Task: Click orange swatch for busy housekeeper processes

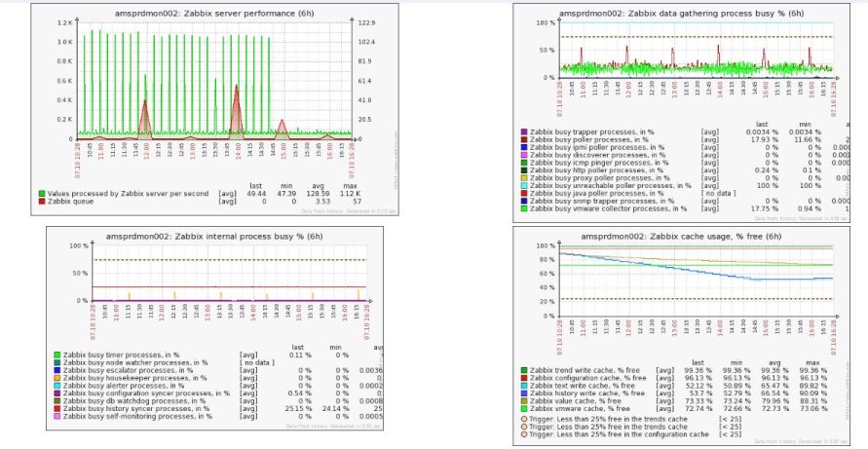Action: 57,378
